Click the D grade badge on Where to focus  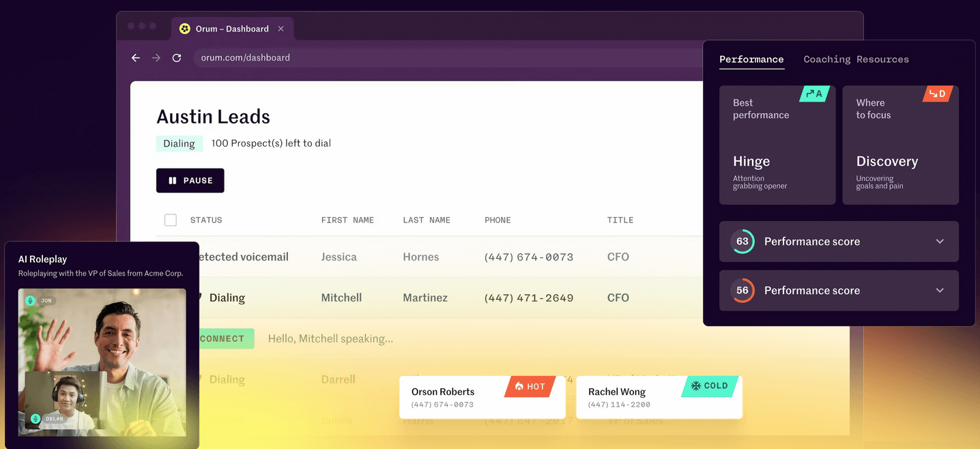click(x=938, y=93)
